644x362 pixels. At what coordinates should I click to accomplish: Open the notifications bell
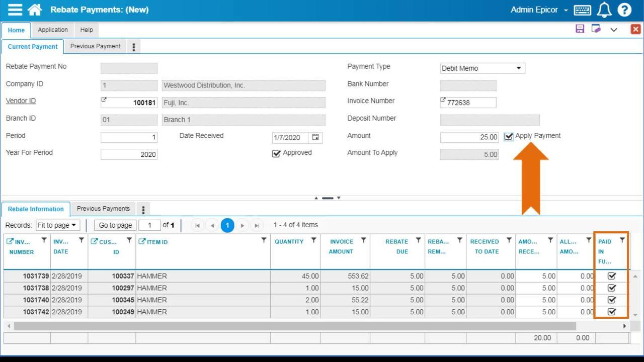pos(604,10)
